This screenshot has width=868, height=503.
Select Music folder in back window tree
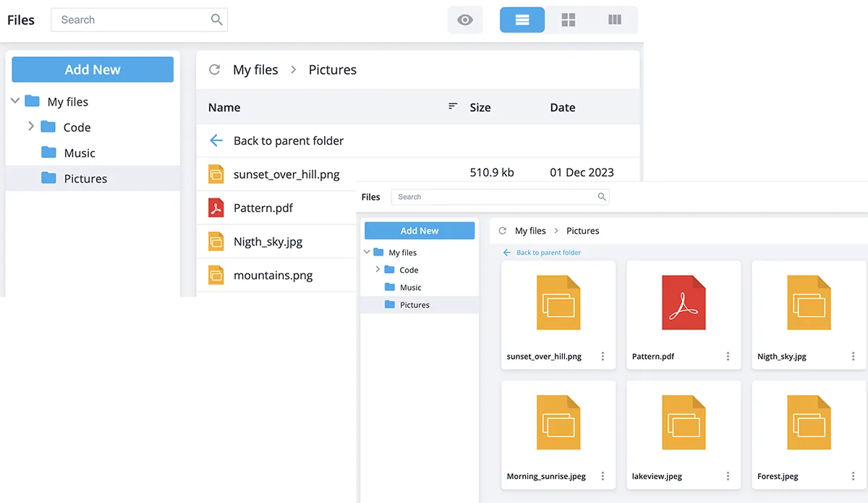click(x=80, y=153)
